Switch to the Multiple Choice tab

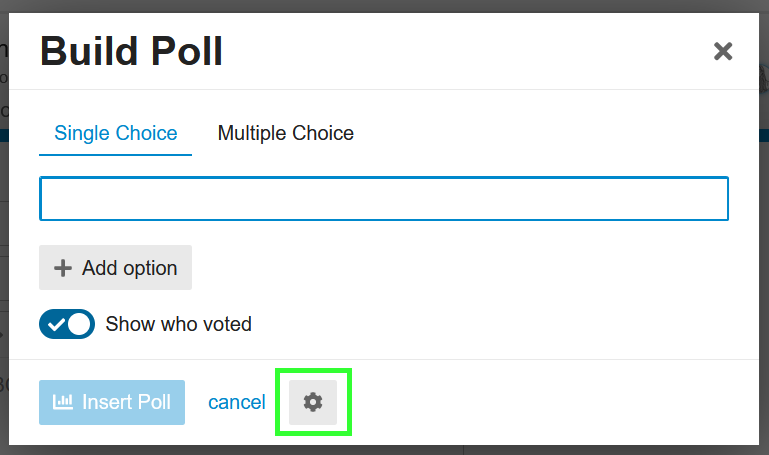pyautogui.click(x=285, y=133)
